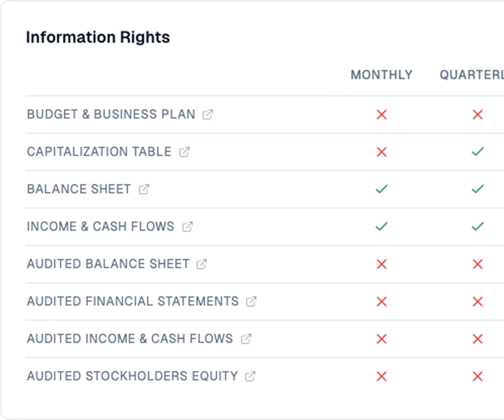Click the Audited Stockholders Equity label
This screenshot has width=504, height=420.
[x=132, y=376]
